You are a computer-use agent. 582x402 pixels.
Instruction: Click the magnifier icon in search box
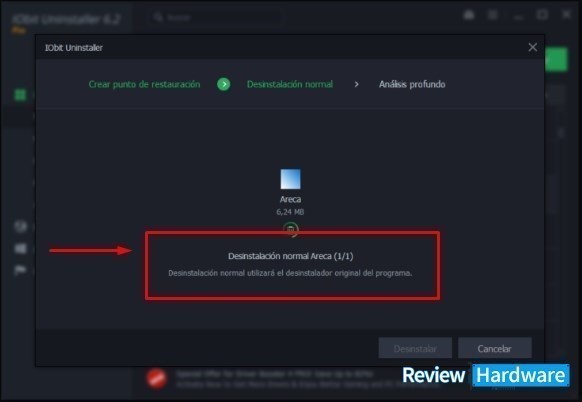tap(158, 17)
